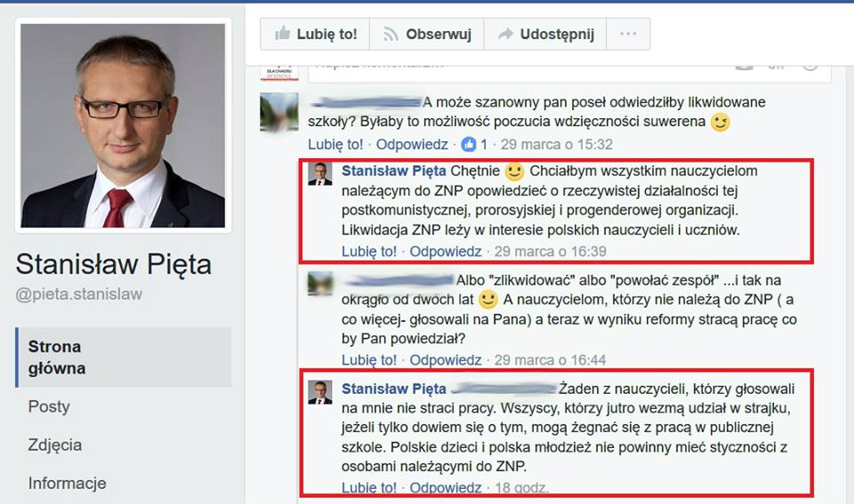Viewport: 854px width, 504px height.
Task: Click Stanisław Pięta name in Chętnie reply
Action: pos(394,171)
